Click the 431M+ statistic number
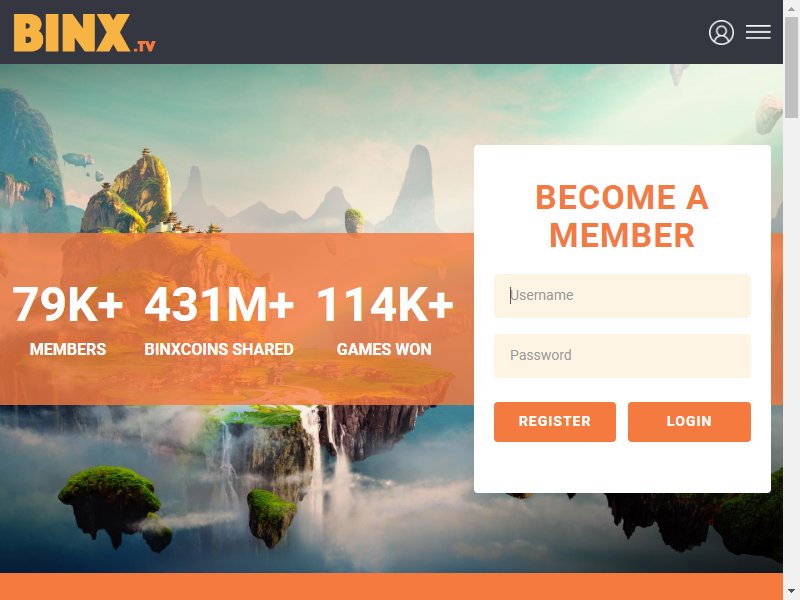Viewport: 800px width, 600px height. tap(219, 305)
